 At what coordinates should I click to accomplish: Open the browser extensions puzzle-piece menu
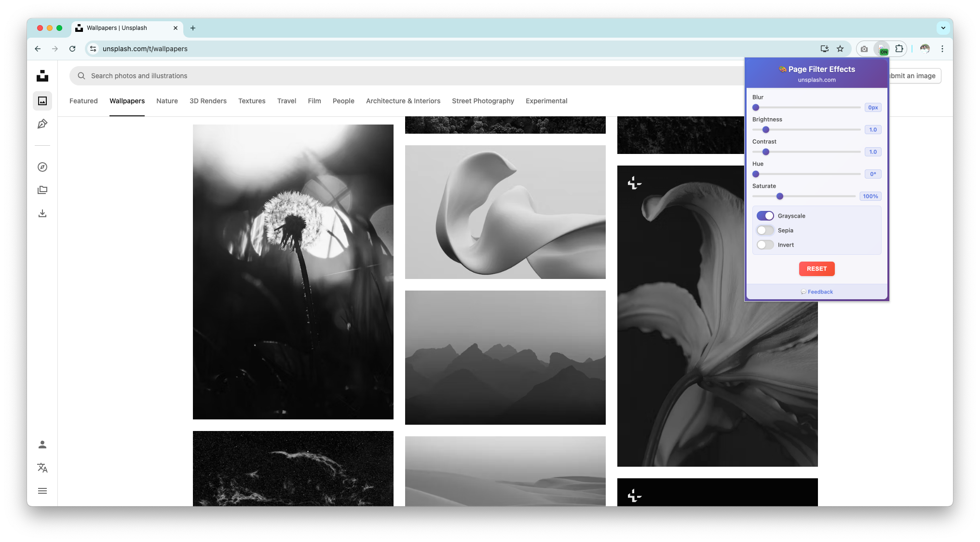click(899, 49)
